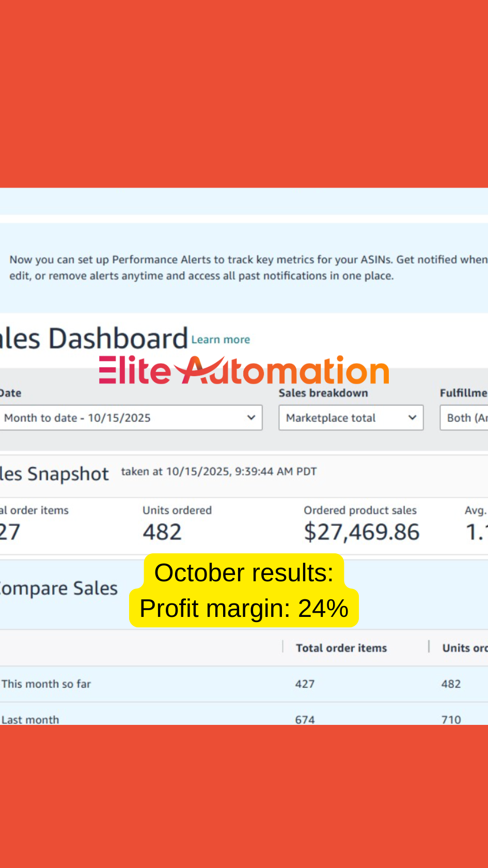Select the "This month so far" row label
The width and height of the screenshot is (488, 868).
tap(46, 684)
